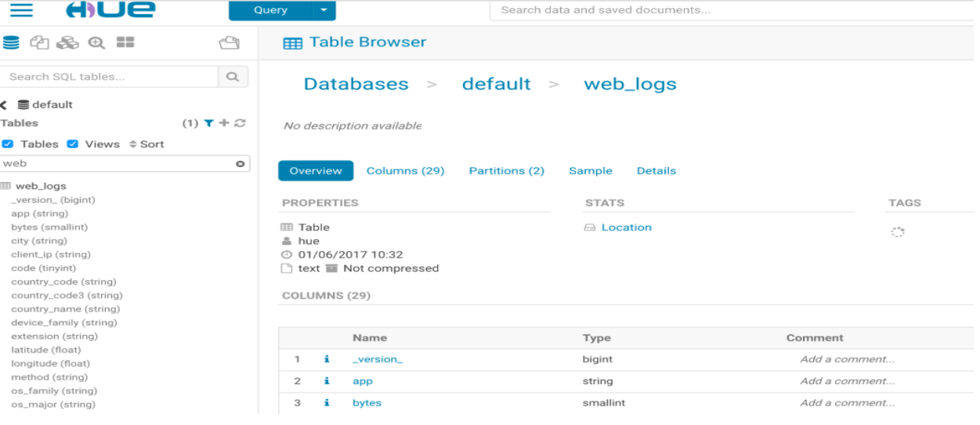
Task: Click 'code (tinyint)' in the column tree
Action: 45,268
